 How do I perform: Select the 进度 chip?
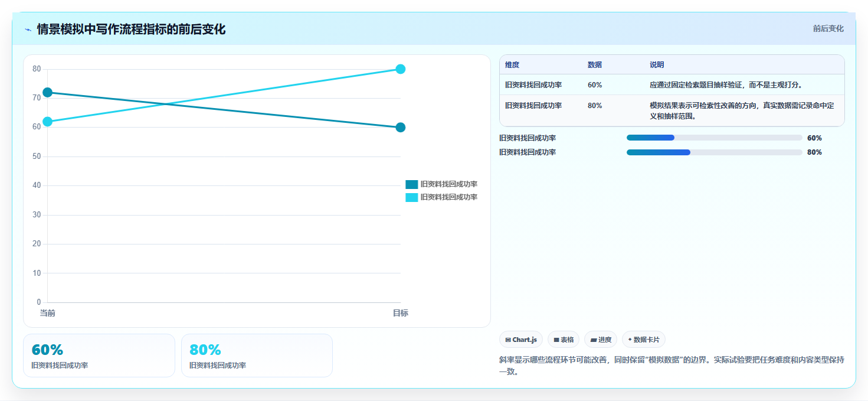(601, 340)
